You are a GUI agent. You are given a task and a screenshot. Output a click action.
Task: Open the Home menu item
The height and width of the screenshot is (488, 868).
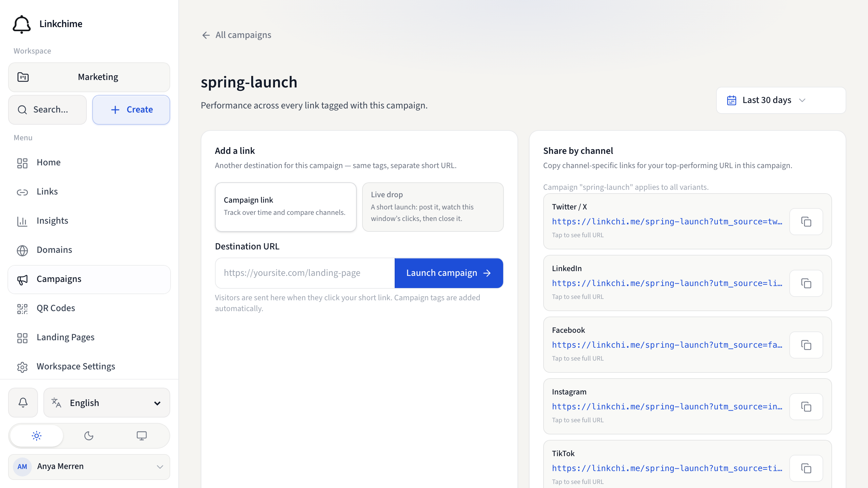click(x=89, y=163)
